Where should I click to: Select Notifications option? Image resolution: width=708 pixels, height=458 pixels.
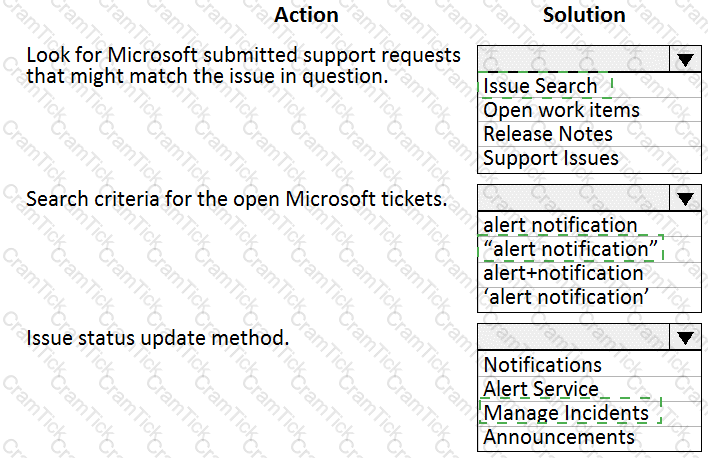589,364
